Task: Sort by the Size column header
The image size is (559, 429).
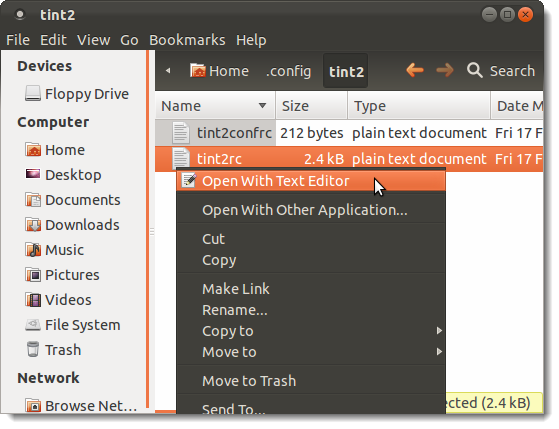Action: pyautogui.click(x=312, y=106)
